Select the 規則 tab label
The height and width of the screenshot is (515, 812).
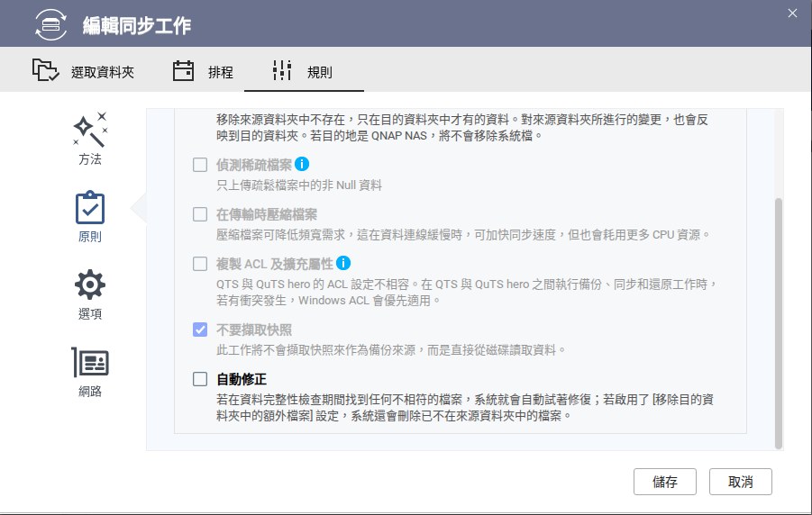click(320, 72)
